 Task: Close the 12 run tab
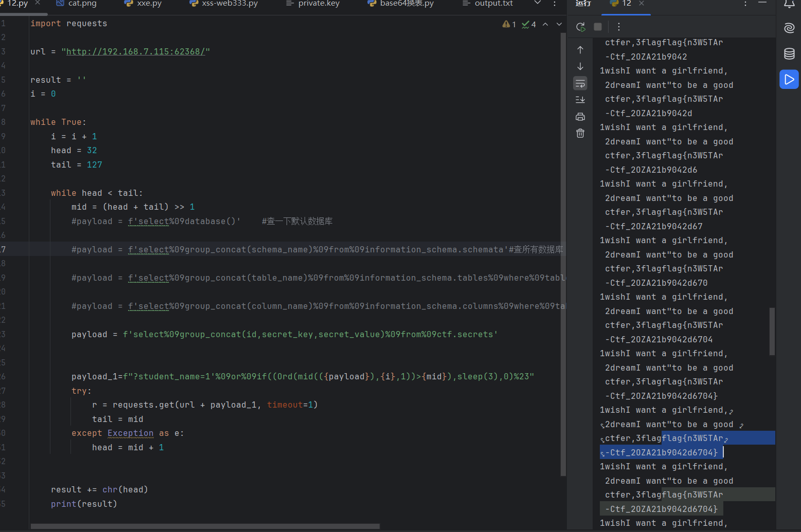point(642,4)
